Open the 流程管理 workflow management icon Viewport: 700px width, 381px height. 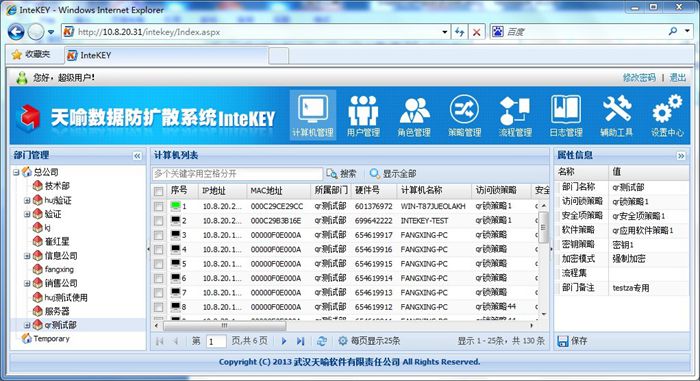(515, 115)
